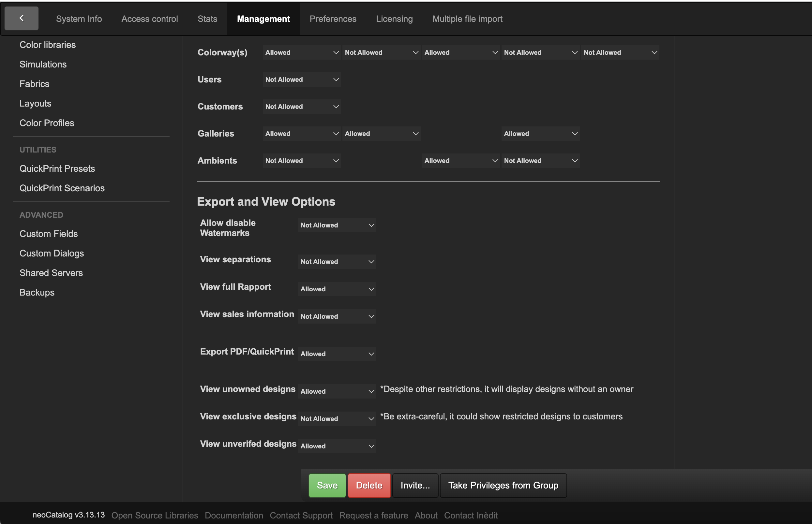
Task: Click the back arrow button
Action: [21, 18]
